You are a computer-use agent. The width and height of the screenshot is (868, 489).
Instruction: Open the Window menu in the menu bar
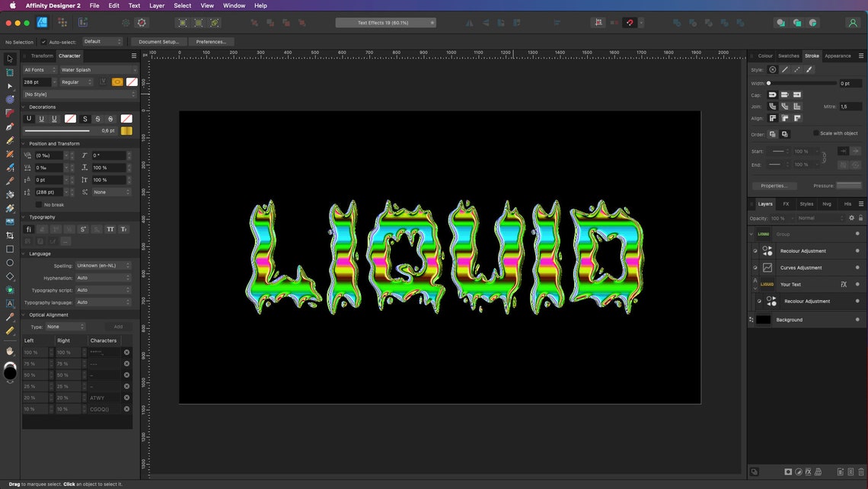coord(233,5)
